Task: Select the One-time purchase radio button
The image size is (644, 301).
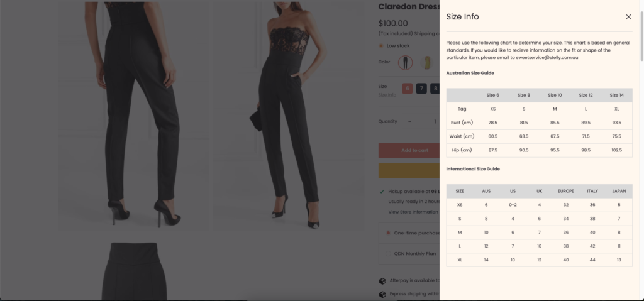Action: (388, 233)
